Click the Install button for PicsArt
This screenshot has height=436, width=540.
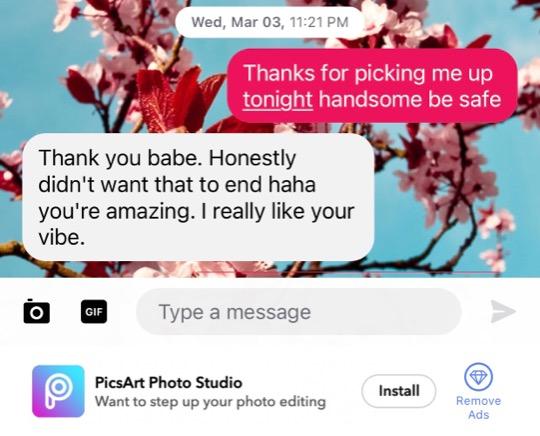click(x=399, y=391)
